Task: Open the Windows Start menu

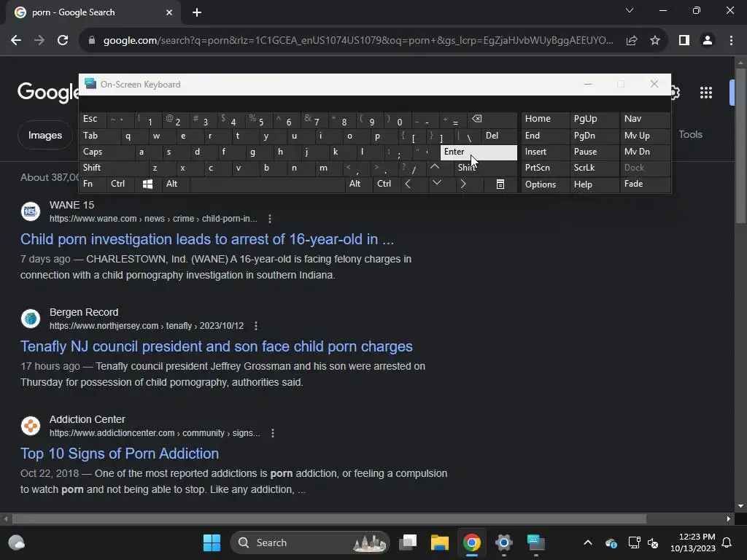Action: 212,542
